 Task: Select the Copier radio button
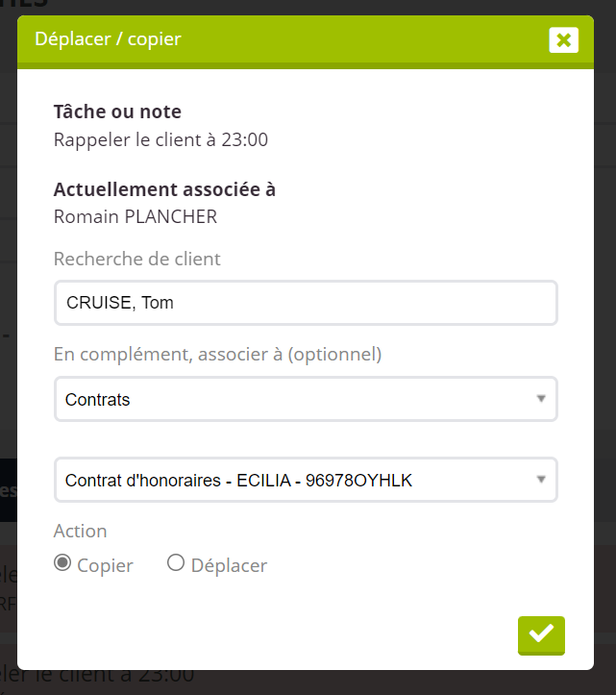tap(62, 563)
